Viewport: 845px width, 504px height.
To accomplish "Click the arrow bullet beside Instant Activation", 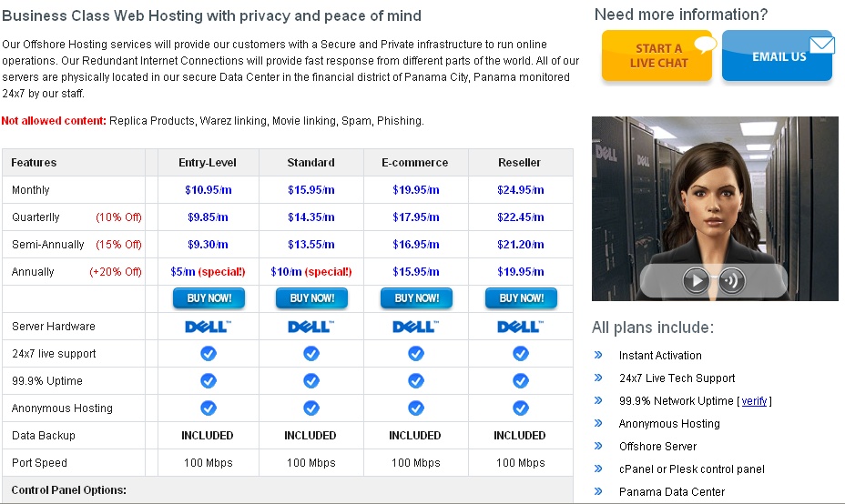I will [598, 355].
